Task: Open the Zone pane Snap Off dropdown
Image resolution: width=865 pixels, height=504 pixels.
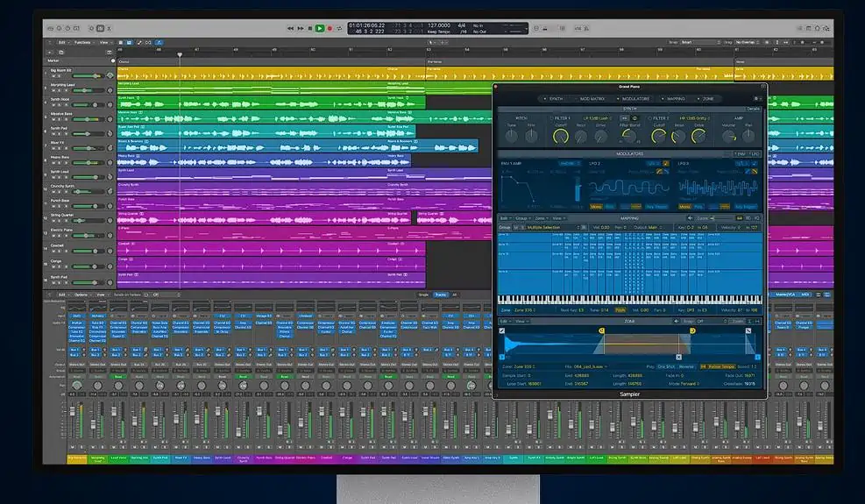Action: [x=705, y=322]
